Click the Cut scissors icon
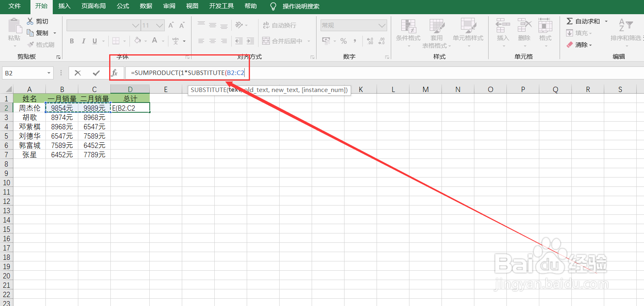Viewport: 644px width, 306px height. pyautogui.click(x=30, y=21)
